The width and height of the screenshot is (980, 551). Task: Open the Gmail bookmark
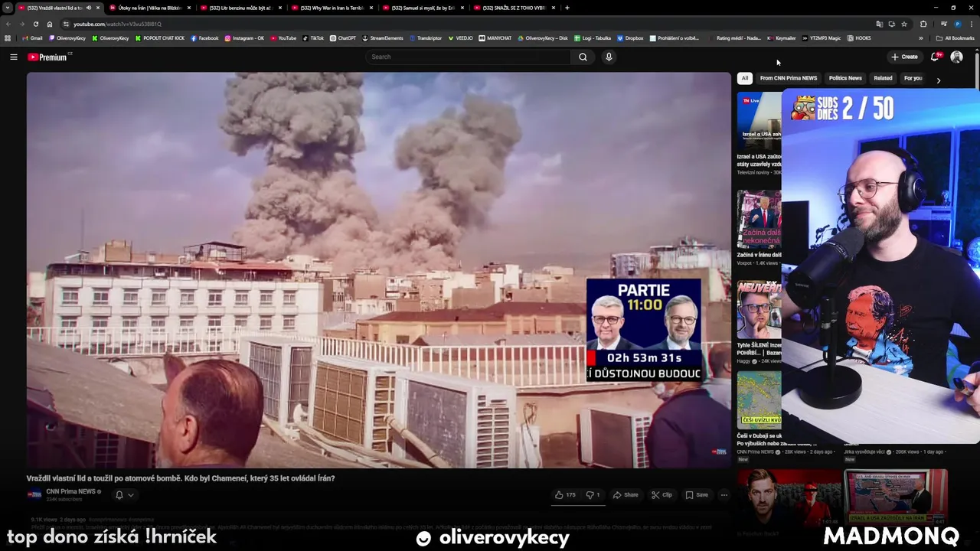point(32,38)
